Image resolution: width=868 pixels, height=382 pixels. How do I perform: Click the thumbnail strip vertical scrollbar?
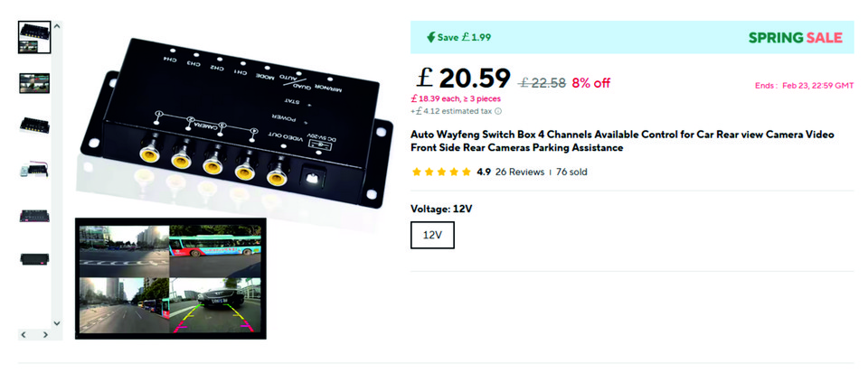[57, 172]
